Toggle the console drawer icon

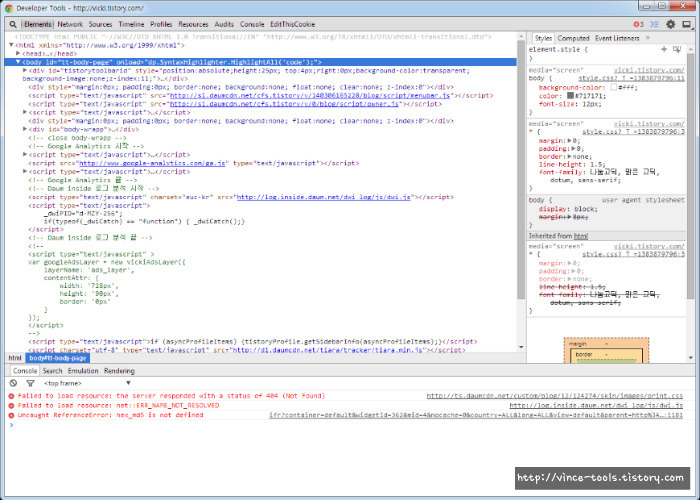pos(654,25)
